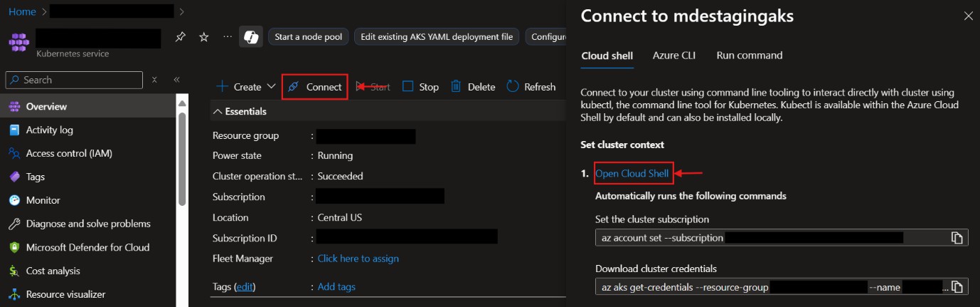The height and width of the screenshot is (307, 980).
Task: Mark resource as favorite with star icon
Action: point(203,37)
